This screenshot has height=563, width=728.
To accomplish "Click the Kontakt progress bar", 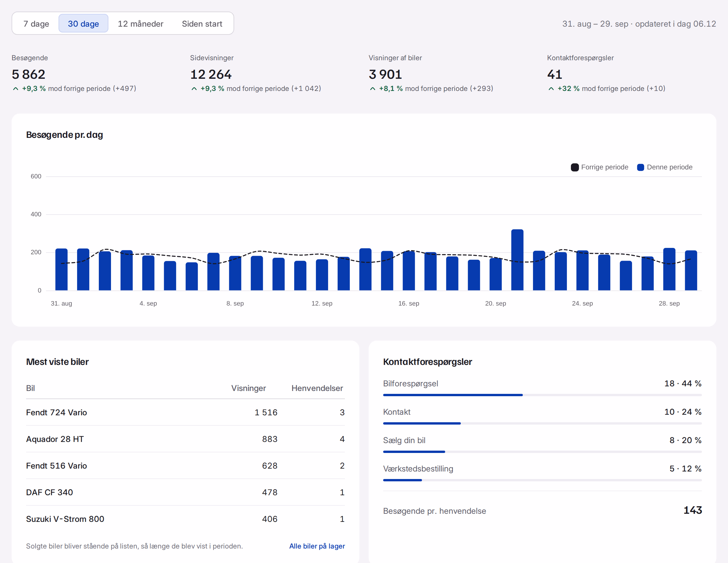I will (x=542, y=423).
